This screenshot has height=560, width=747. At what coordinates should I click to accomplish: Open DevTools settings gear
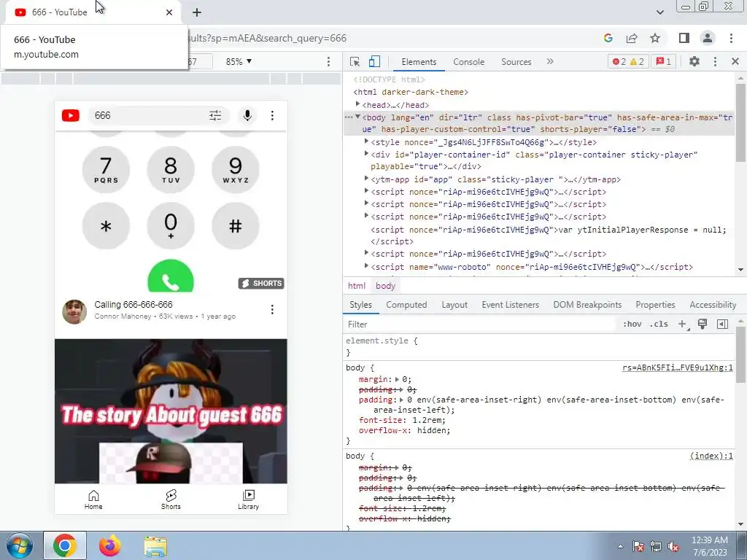pos(694,61)
